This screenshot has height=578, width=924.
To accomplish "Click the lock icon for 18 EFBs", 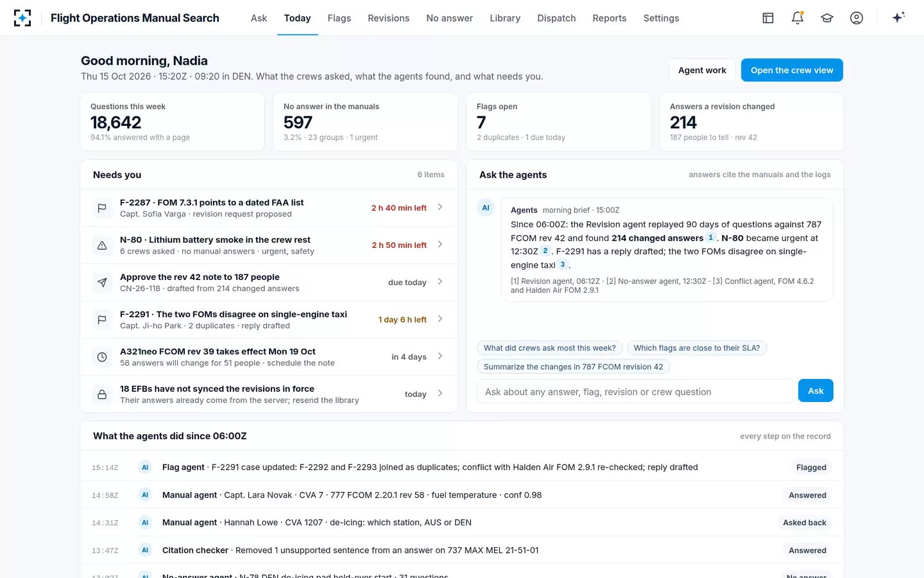I will click(102, 394).
